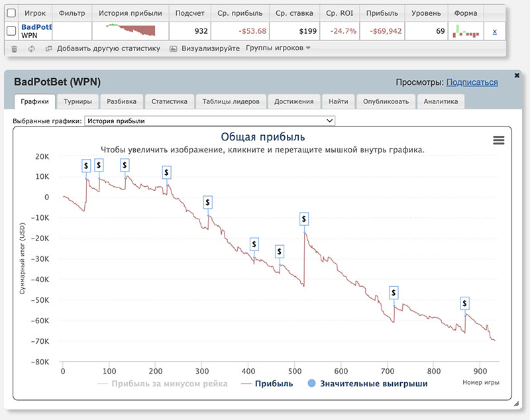Click the Подписаться link
The width and height of the screenshot is (530, 420).
[472, 82]
